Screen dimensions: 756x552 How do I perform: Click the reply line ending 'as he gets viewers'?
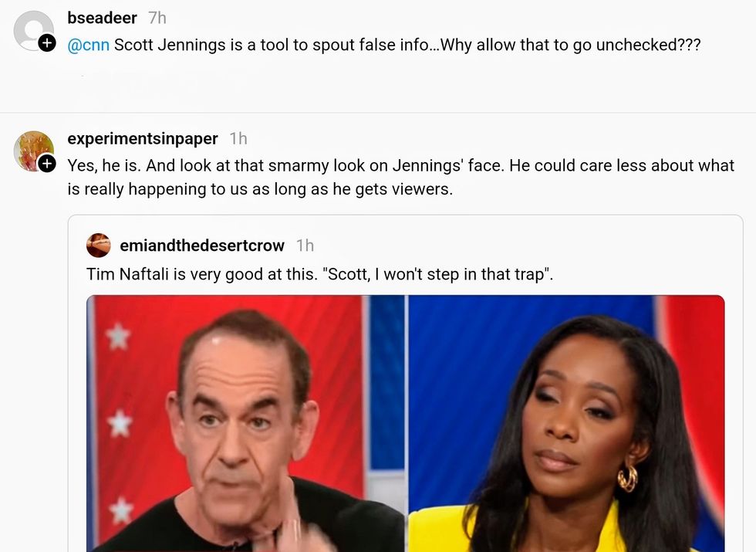click(x=261, y=189)
